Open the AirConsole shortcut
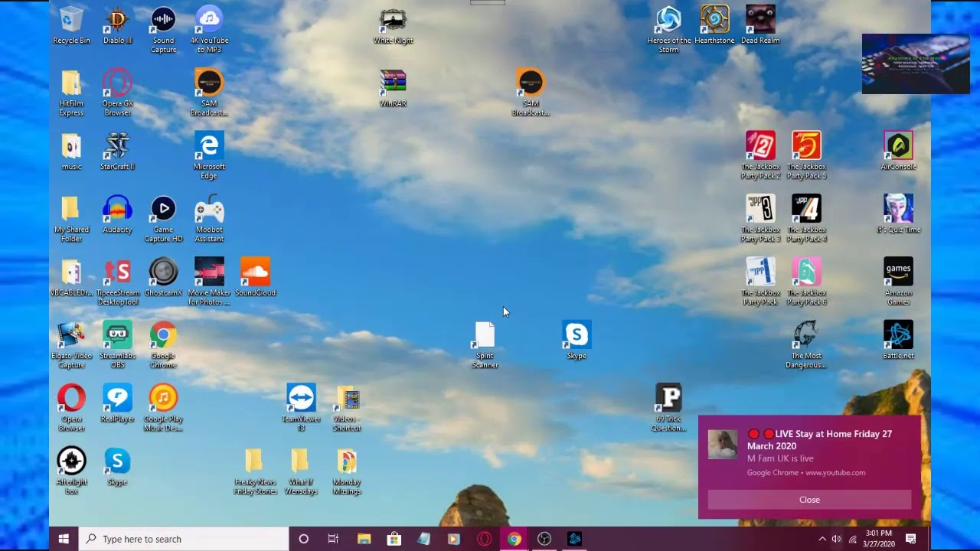This screenshot has width=980, height=551. tap(898, 152)
